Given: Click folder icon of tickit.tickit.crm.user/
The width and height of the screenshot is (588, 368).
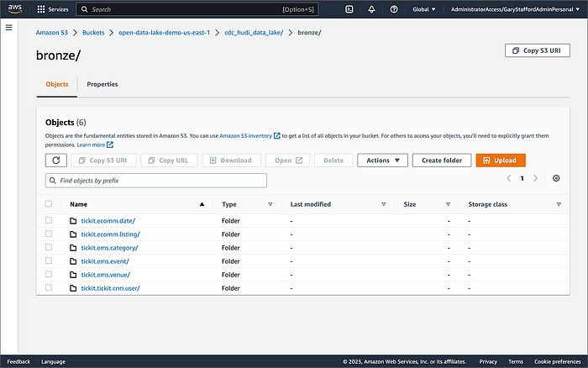Looking at the screenshot, I should [x=73, y=288].
